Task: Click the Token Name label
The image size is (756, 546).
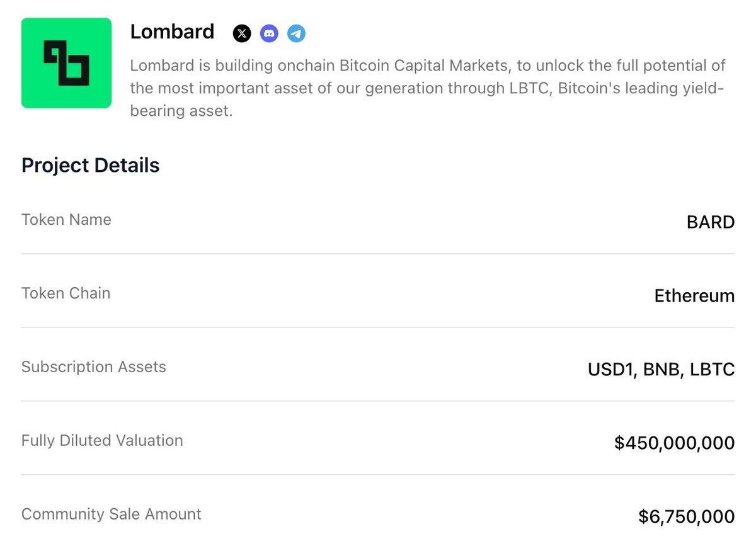Action: click(x=66, y=220)
